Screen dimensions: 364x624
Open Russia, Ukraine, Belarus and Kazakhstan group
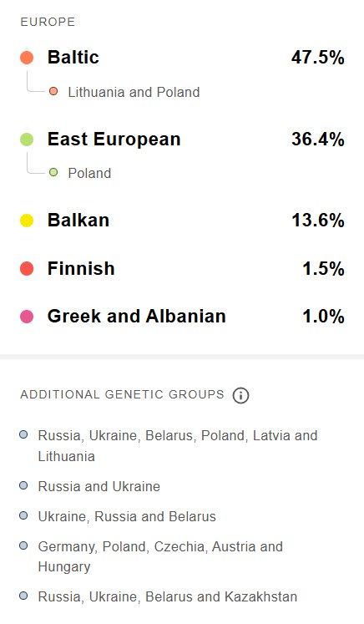coord(168,597)
